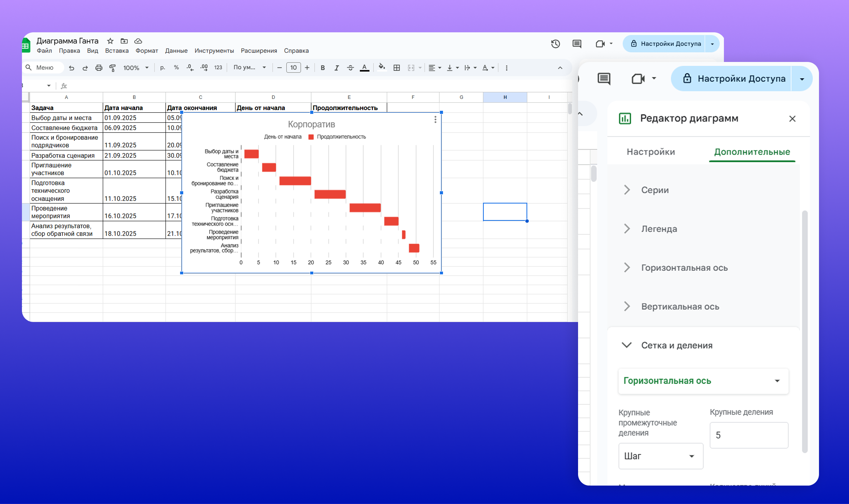Click the print icon in toolbar

pos(99,68)
